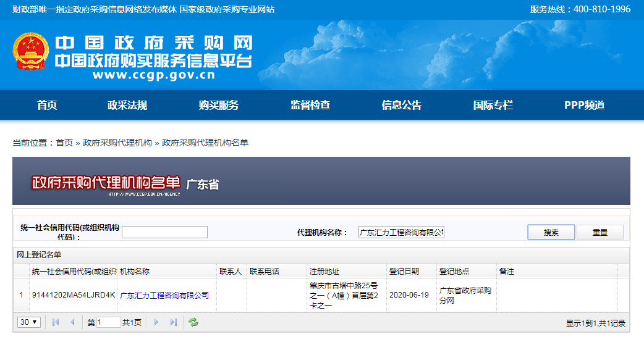Go to first page of results
Screen dimensions: 644x350
point(56,322)
